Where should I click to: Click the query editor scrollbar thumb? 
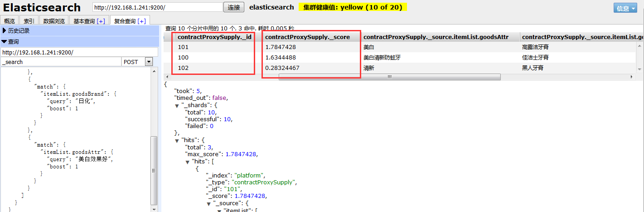tap(155, 170)
